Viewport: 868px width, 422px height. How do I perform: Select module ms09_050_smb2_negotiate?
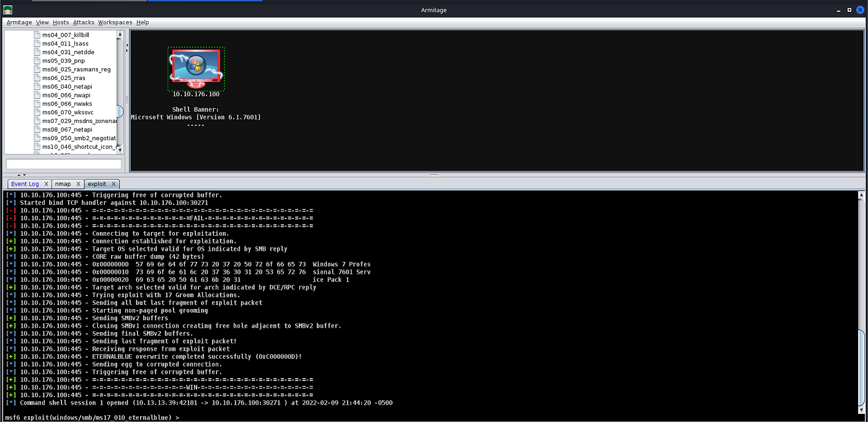click(79, 138)
